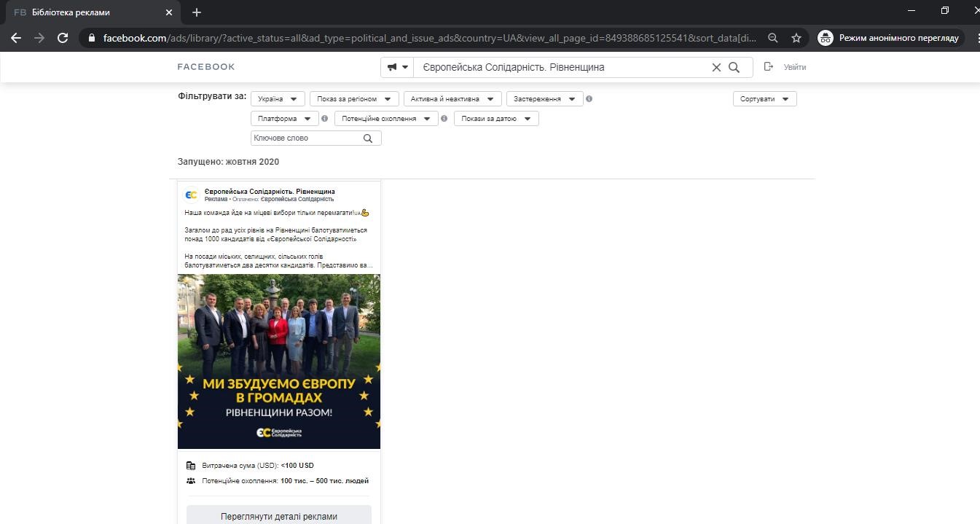The height and width of the screenshot is (524, 980).
Task: Click the FACEBOOK logo
Action: point(206,67)
